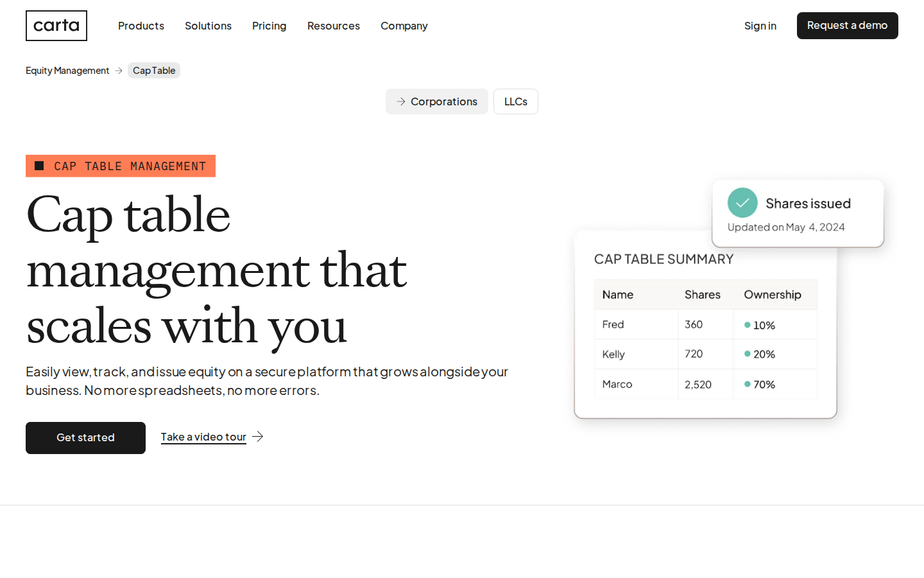
Task: Open the Solutions menu
Action: 208,26
